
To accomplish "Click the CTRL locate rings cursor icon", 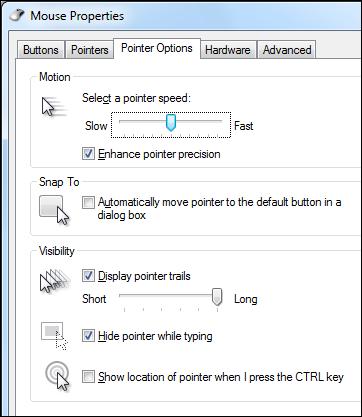I will 57,376.
